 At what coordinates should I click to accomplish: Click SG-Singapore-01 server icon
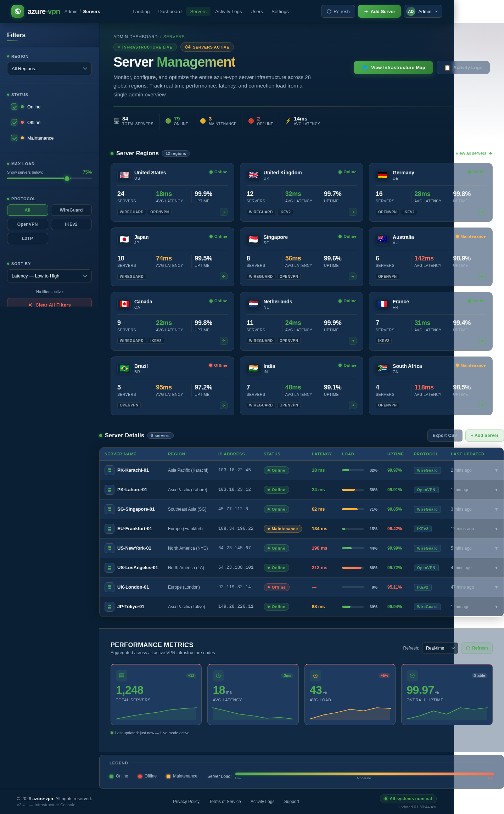tap(110, 509)
